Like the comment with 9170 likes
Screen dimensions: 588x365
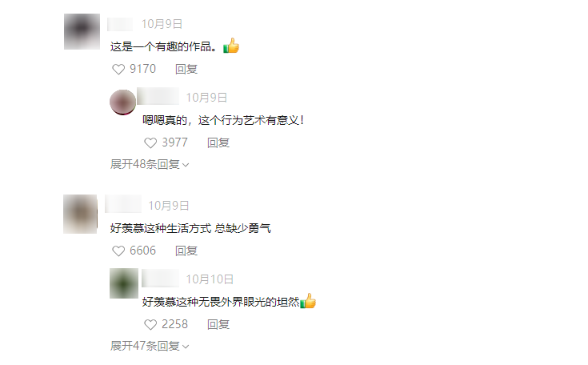[118, 70]
